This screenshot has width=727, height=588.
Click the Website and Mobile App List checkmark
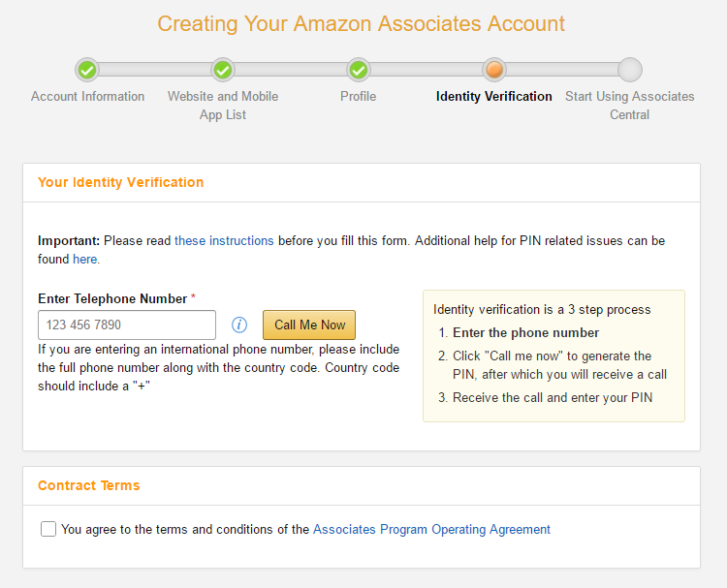pyautogui.click(x=223, y=70)
